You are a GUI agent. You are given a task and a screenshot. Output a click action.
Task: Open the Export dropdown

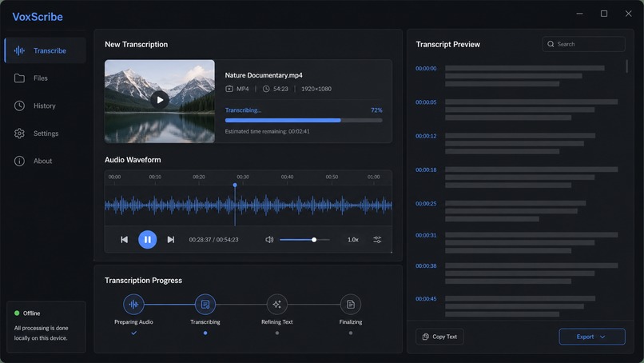point(592,337)
